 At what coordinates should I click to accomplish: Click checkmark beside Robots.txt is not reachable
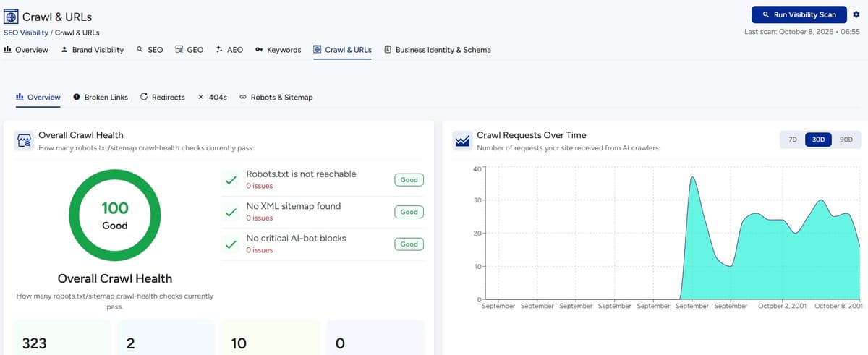[231, 180]
